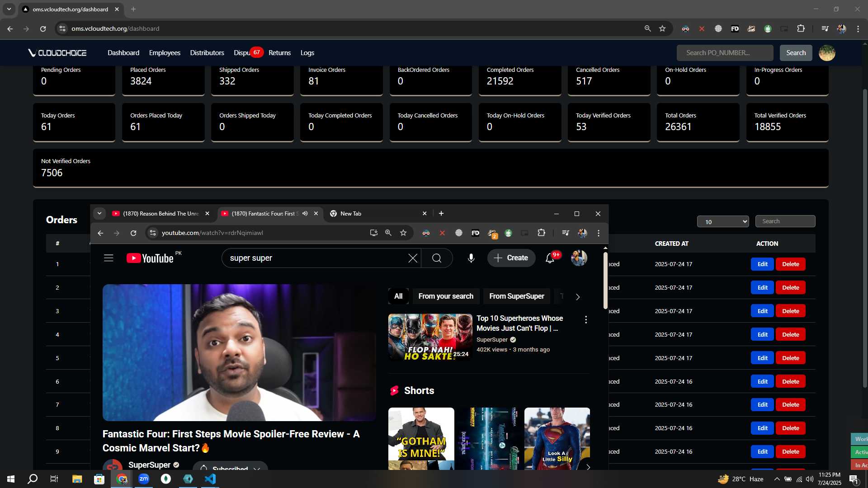Open the rows-per-page dropdown showing 10

click(x=723, y=221)
